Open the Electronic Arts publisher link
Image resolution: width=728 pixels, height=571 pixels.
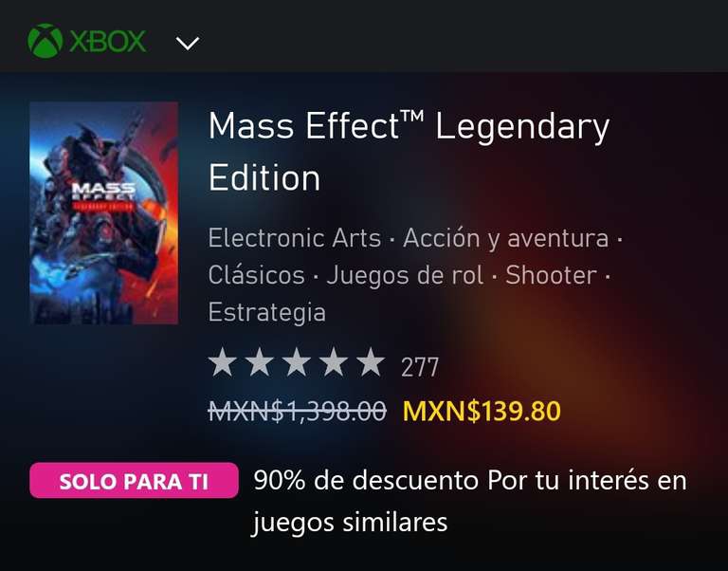coord(295,238)
